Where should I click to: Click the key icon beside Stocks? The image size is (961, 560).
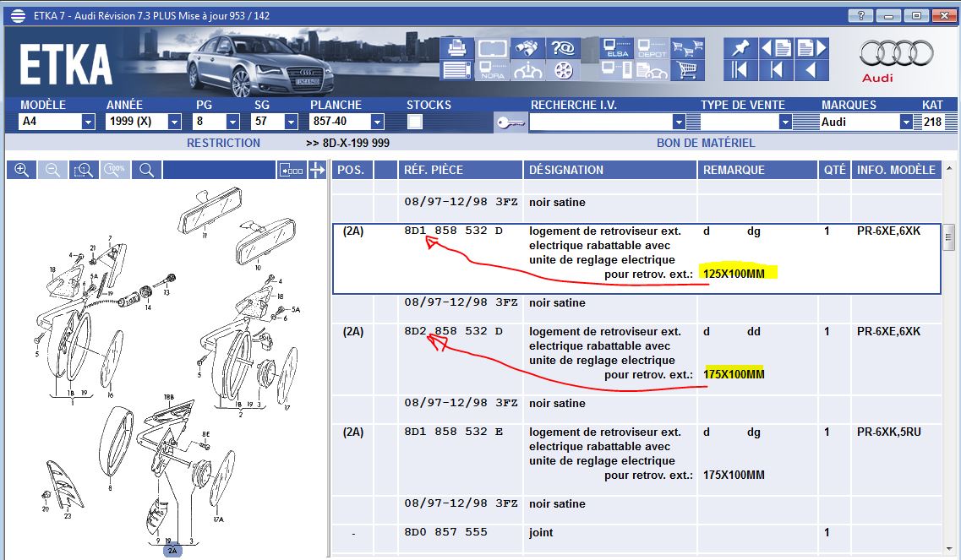[x=510, y=122]
